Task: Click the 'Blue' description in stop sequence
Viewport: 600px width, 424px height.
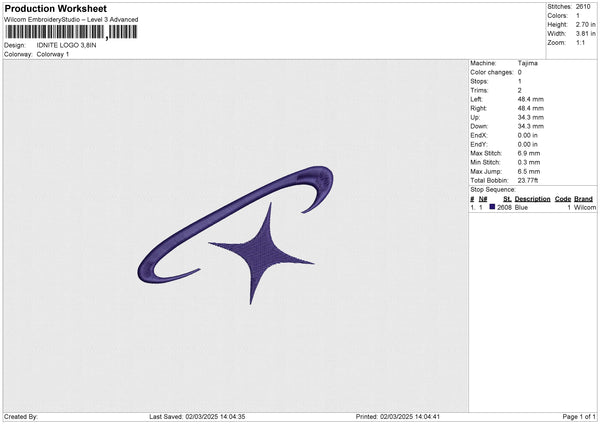Action: (x=521, y=207)
